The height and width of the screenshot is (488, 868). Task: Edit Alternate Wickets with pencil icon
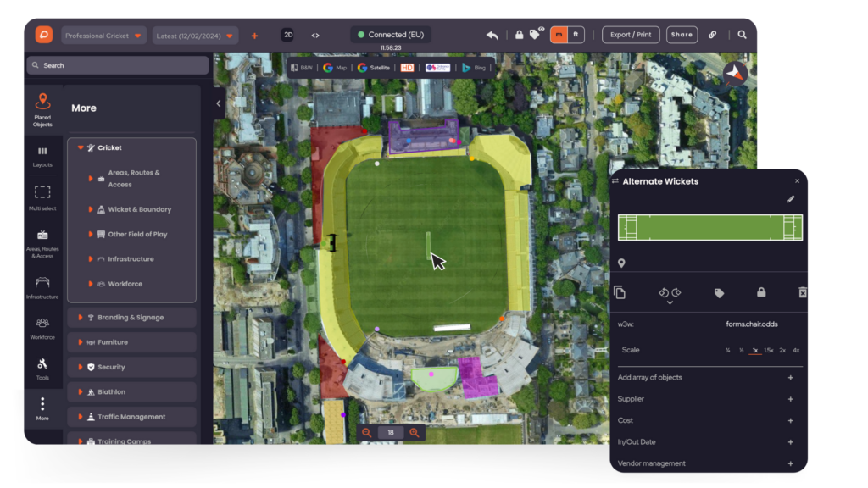791,199
